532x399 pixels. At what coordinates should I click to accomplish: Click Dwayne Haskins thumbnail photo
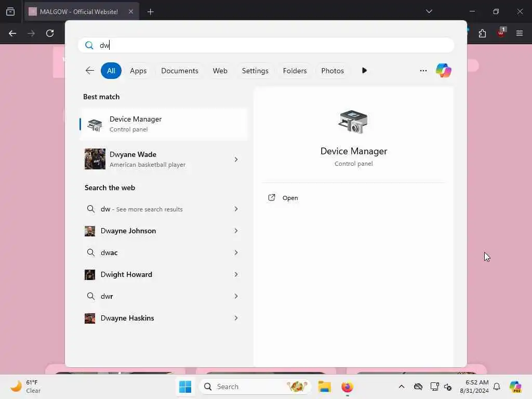pyautogui.click(x=89, y=318)
